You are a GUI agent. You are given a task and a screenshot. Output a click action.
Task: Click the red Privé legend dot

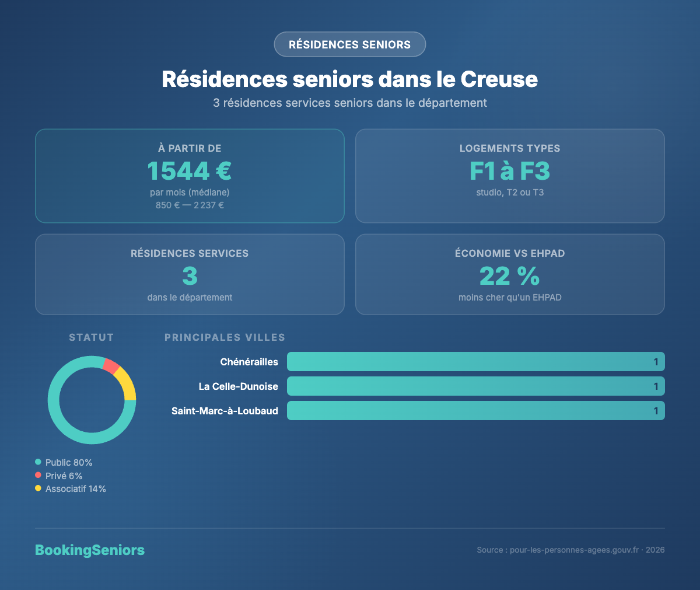tap(38, 476)
